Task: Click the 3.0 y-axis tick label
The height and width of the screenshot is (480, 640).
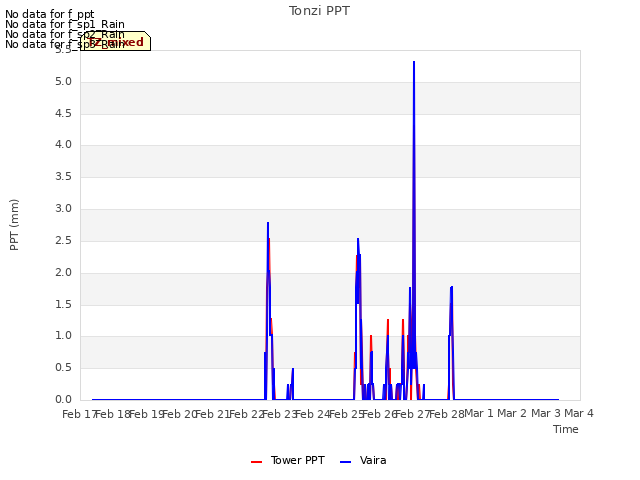Action: click(63, 209)
